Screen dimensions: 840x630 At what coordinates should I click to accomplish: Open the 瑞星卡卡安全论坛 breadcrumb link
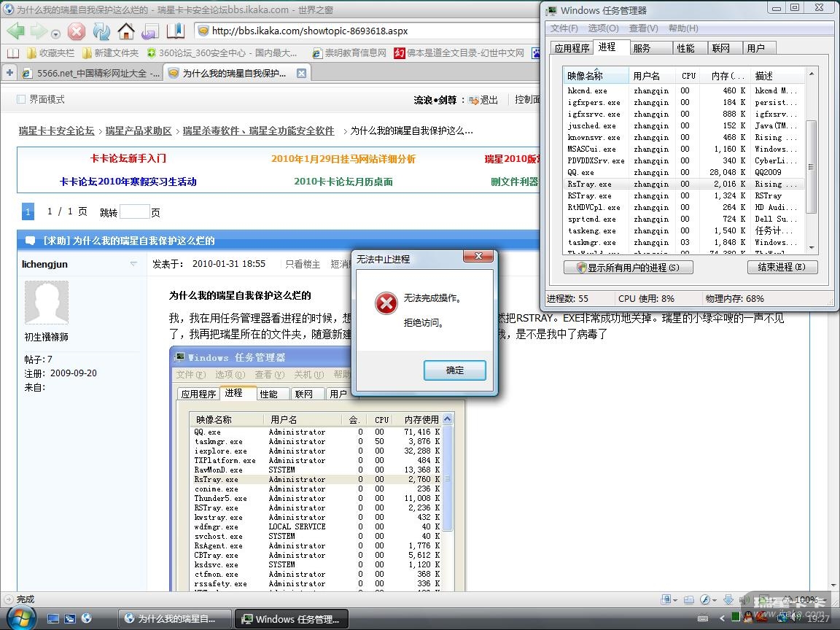[x=56, y=131]
